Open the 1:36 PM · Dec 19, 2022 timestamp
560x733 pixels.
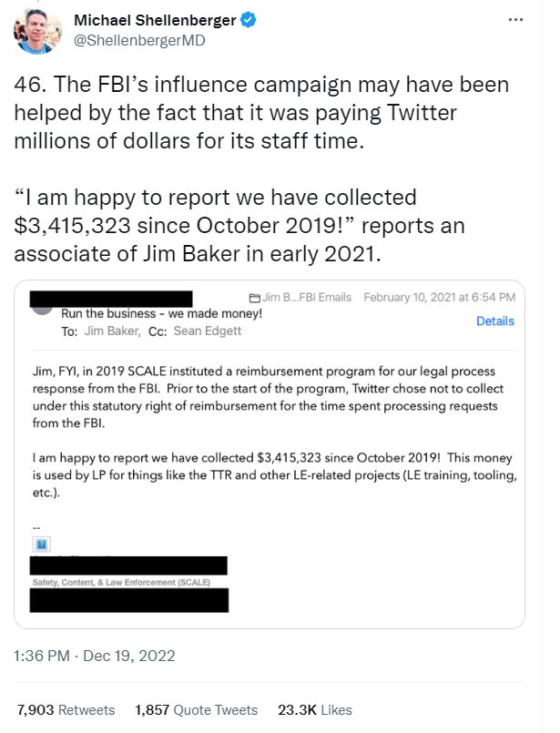coord(95,656)
